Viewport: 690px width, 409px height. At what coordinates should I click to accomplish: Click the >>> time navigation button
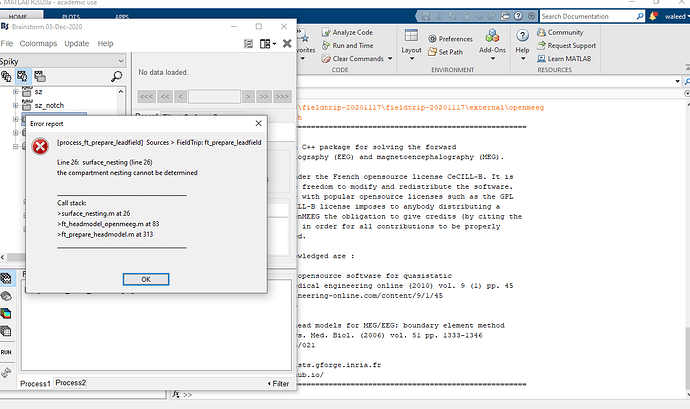click(282, 96)
